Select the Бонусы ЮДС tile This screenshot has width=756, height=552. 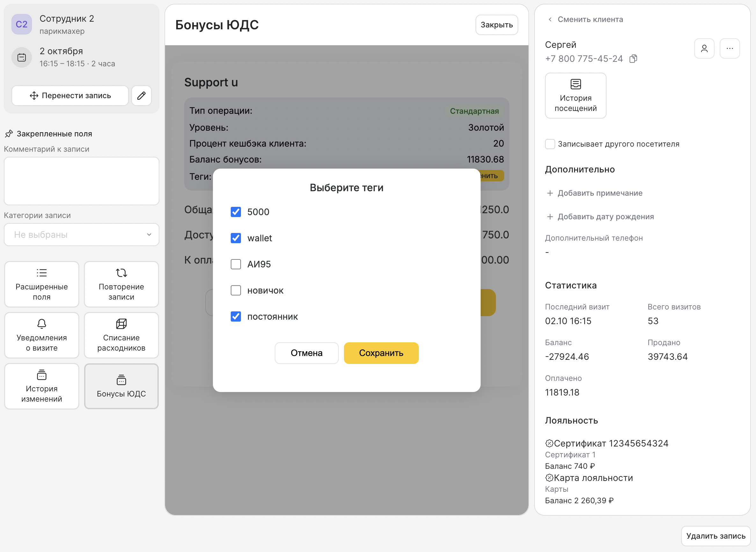(x=121, y=386)
